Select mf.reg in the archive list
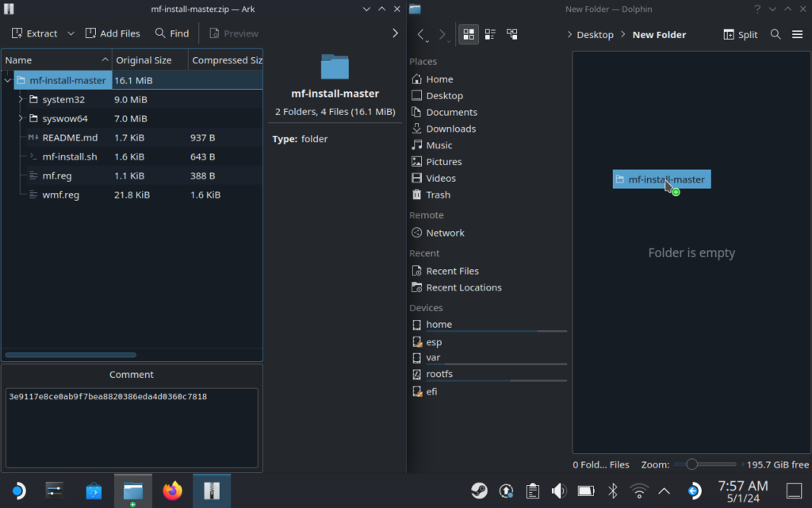This screenshot has width=812, height=508. pyautogui.click(x=57, y=175)
